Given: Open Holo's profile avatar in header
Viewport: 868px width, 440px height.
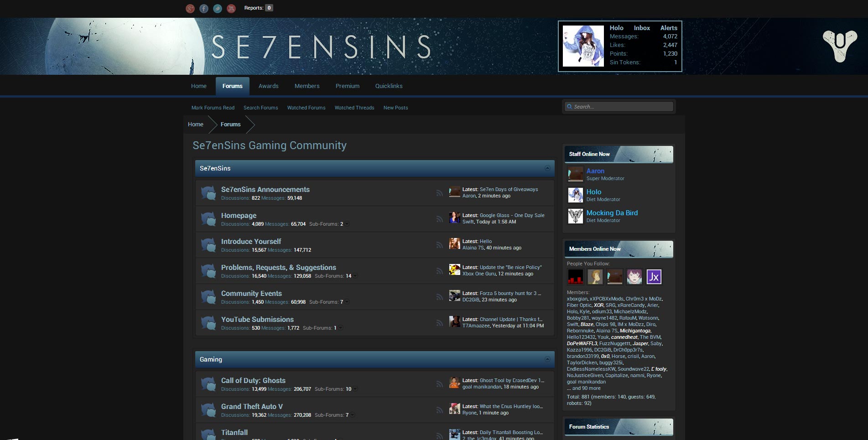Looking at the screenshot, I should click(x=583, y=46).
